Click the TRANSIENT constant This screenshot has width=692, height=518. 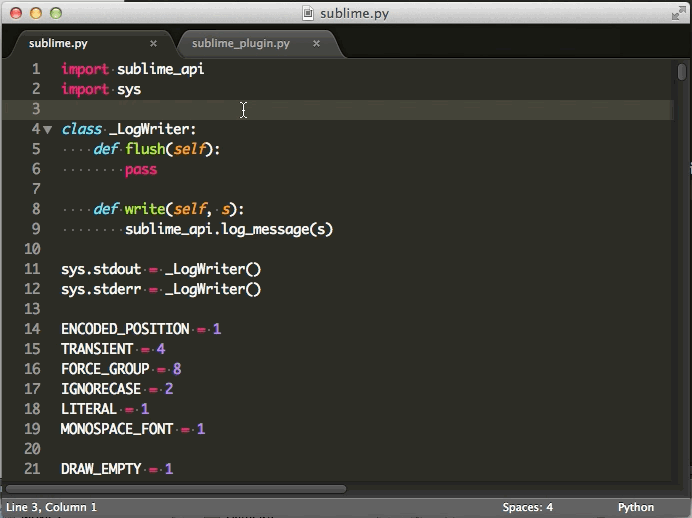tap(97, 349)
